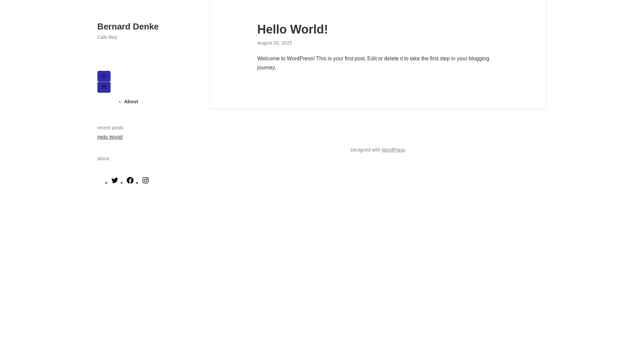The height and width of the screenshot is (362, 644).
Task: Go to the About menu item
Action: pos(131,102)
